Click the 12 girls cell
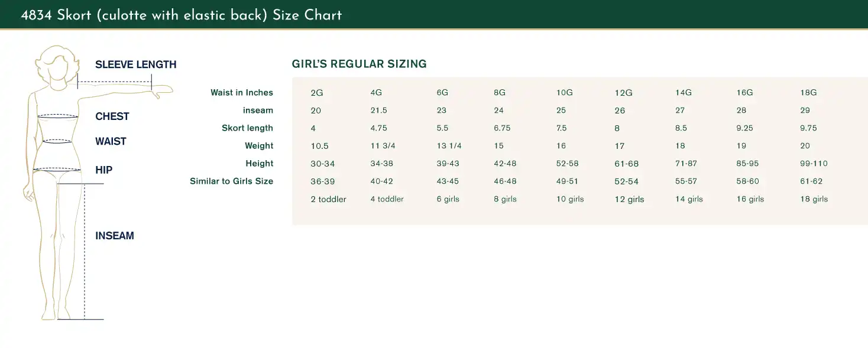 click(629, 199)
